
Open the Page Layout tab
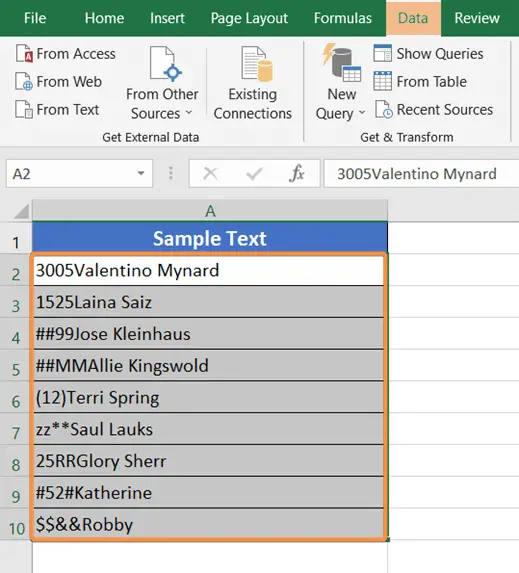pos(249,18)
